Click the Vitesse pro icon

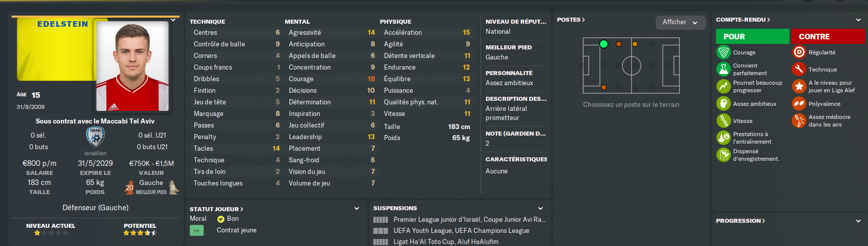point(724,121)
